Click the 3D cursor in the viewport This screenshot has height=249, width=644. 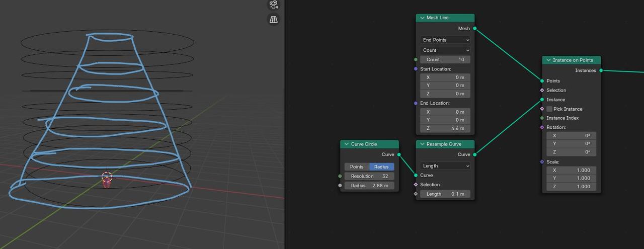point(107,177)
